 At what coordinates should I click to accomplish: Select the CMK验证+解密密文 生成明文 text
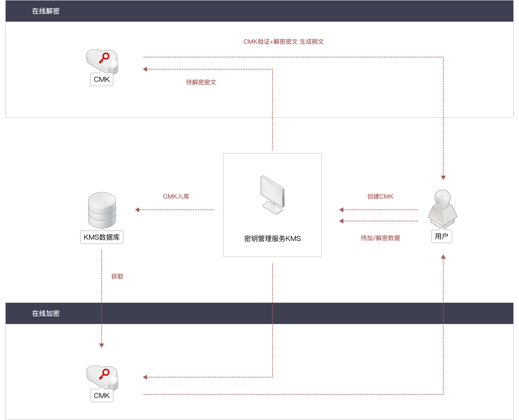(284, 42)
